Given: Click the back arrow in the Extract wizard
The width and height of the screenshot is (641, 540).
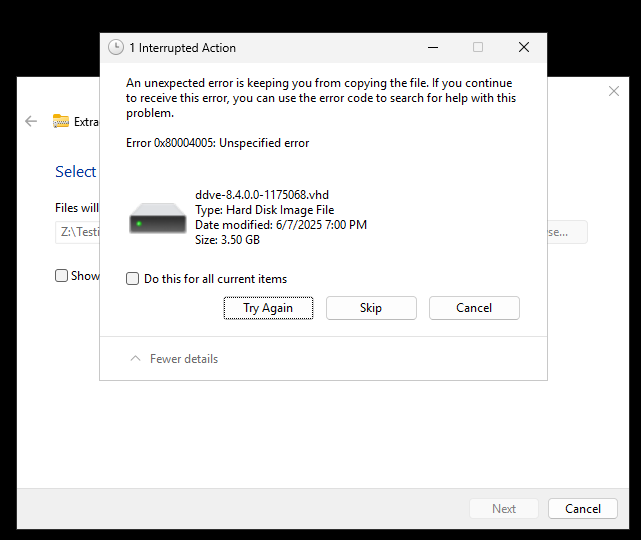Looking at the screenshot, I should (x=31, y=121).
